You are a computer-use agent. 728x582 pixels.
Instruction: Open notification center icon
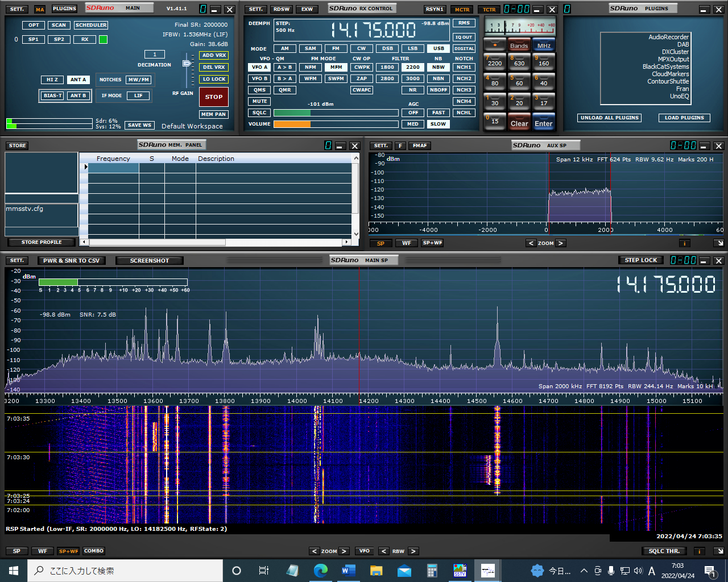tap(710, 571)
